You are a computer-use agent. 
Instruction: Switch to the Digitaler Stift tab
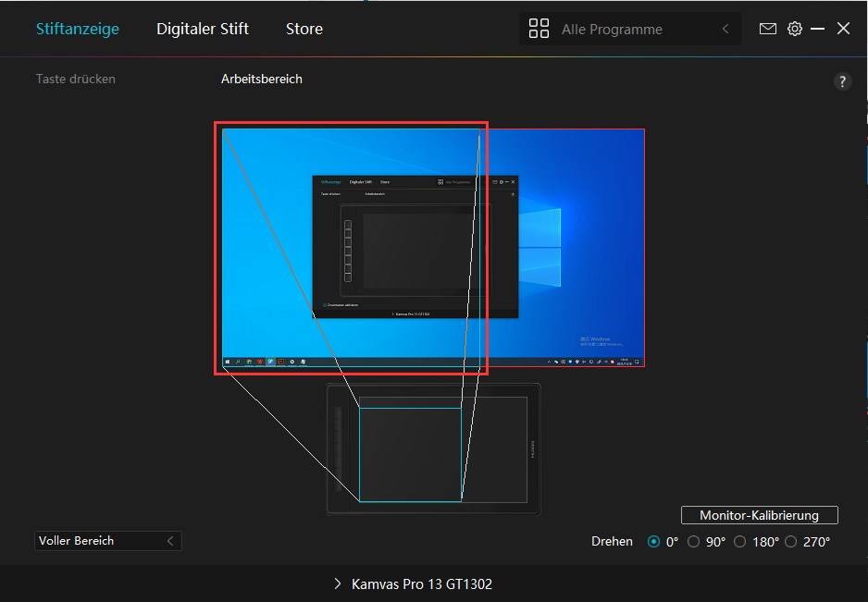pos(203,29)
